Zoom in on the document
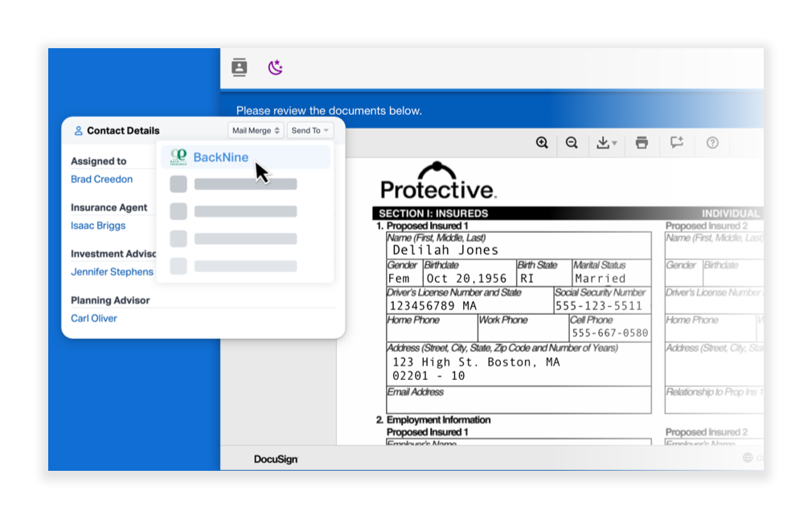812x519 pixels. point(542,143)
